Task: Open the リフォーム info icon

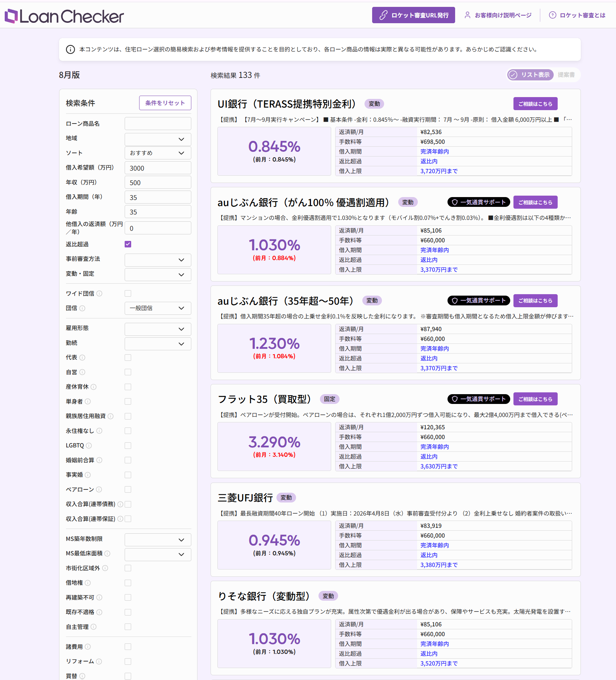Action: coord(99,662)
